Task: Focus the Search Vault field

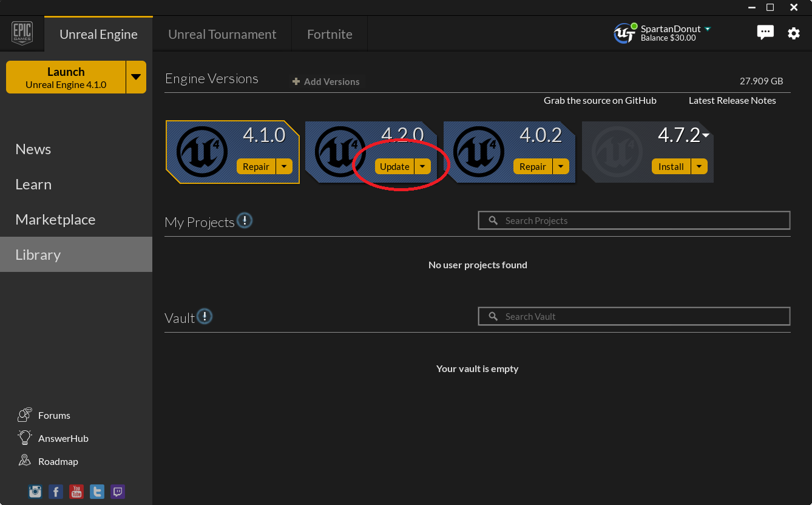Action: pos(634,316)
